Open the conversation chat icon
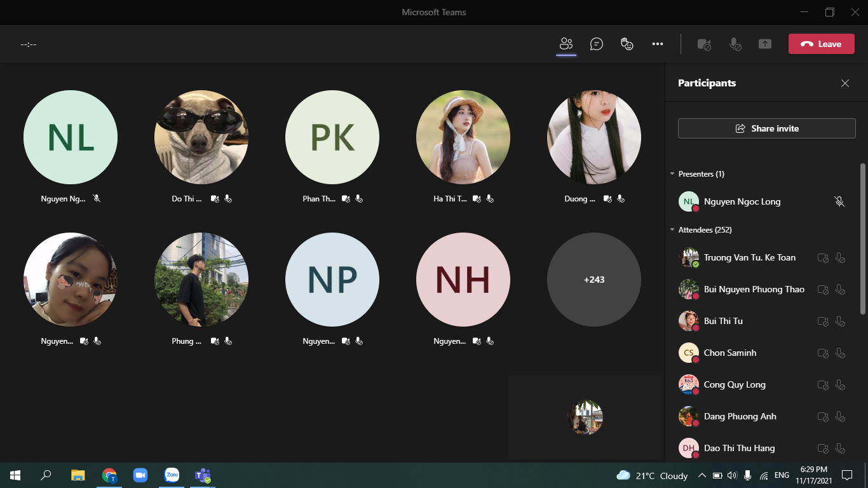 [596, 44]
